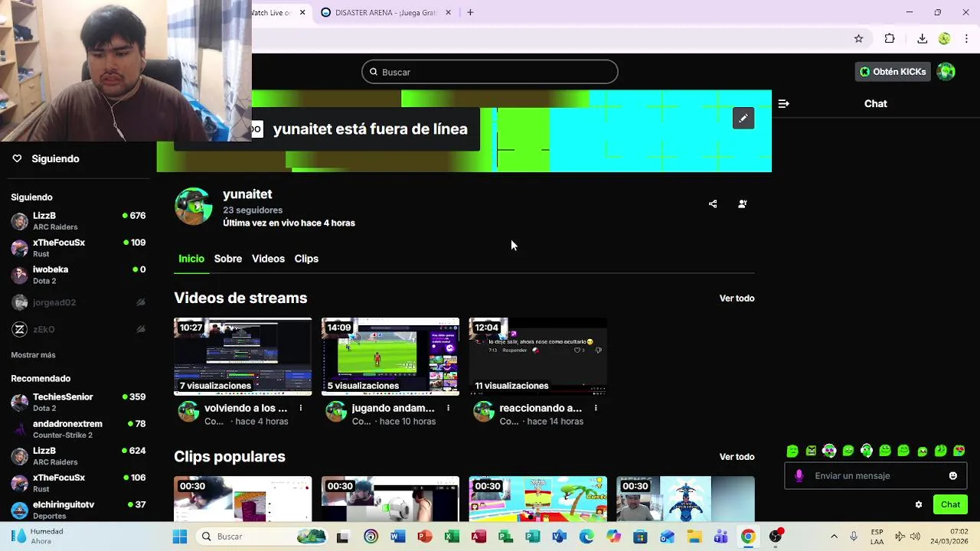Play the 12:04 stream video thumbnail
The height and width of the screenshot is (551, 980).
pyautogui.click(x=537, y=357)
